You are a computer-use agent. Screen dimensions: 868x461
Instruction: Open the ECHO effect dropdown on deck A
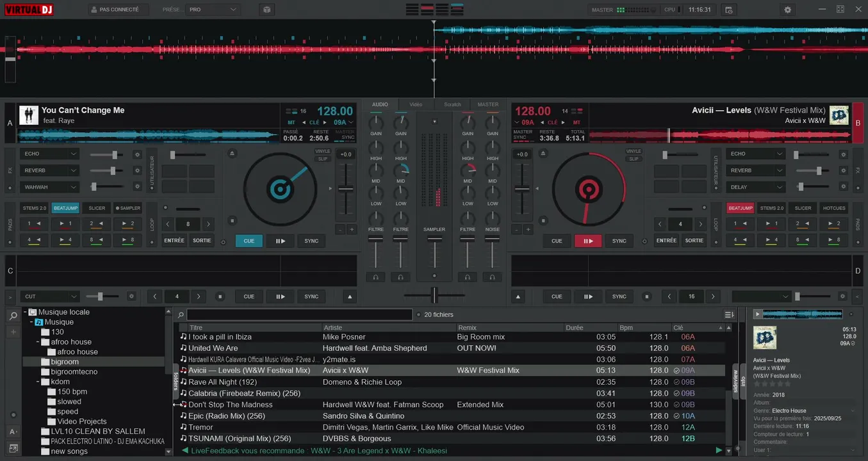click(49, 154)
